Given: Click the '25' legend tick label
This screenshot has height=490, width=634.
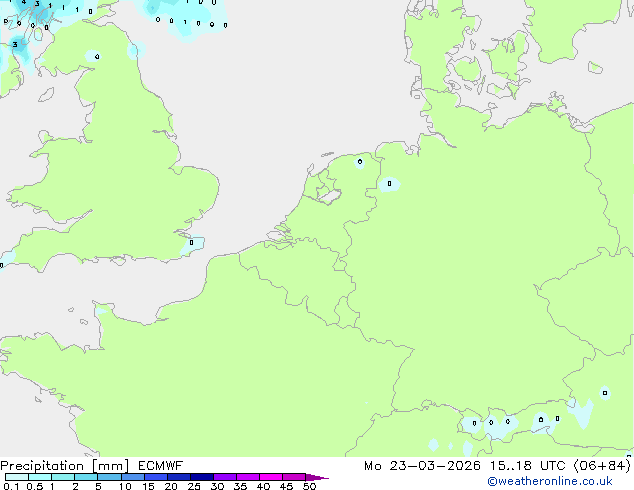Looking at the screenshot, I should point(194,486).
